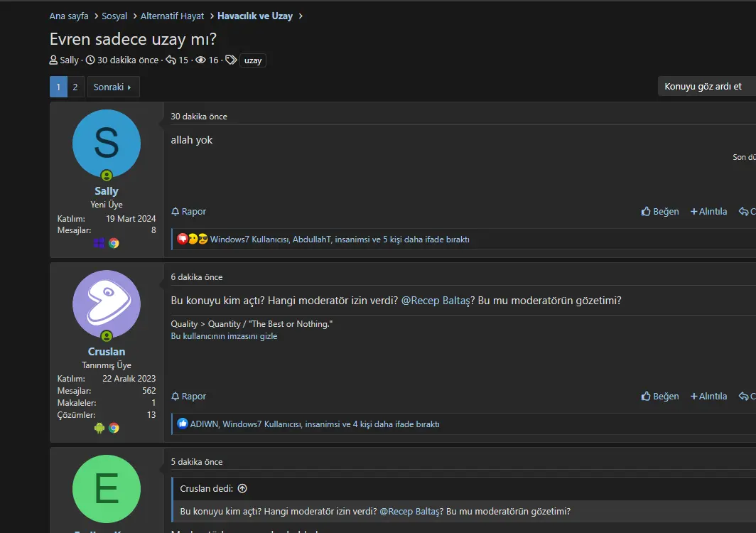The width and height of the screenshot is (756, 533).
Task: Click Konuyu göz ardı et button
Action: click(707, 86)
